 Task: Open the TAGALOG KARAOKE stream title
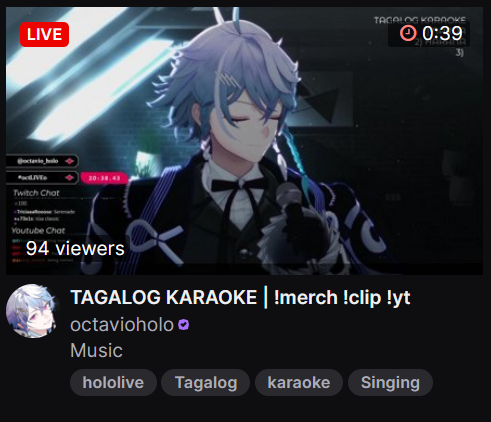240,297
